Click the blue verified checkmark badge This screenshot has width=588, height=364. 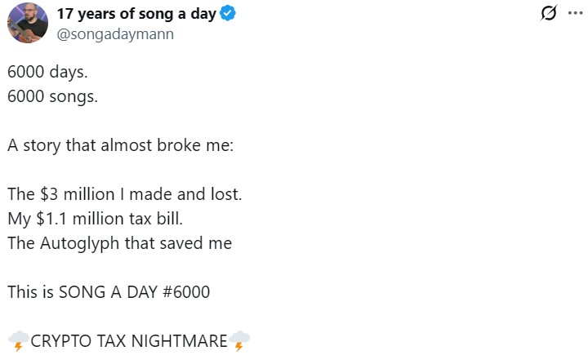(228, 14)
